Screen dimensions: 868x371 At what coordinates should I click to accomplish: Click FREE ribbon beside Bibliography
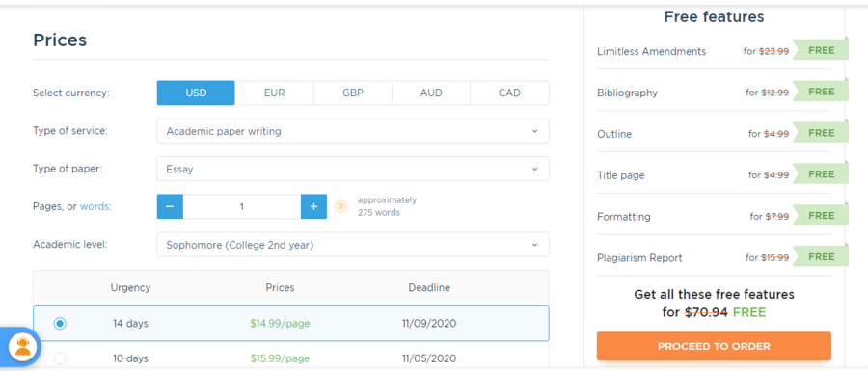821,92
